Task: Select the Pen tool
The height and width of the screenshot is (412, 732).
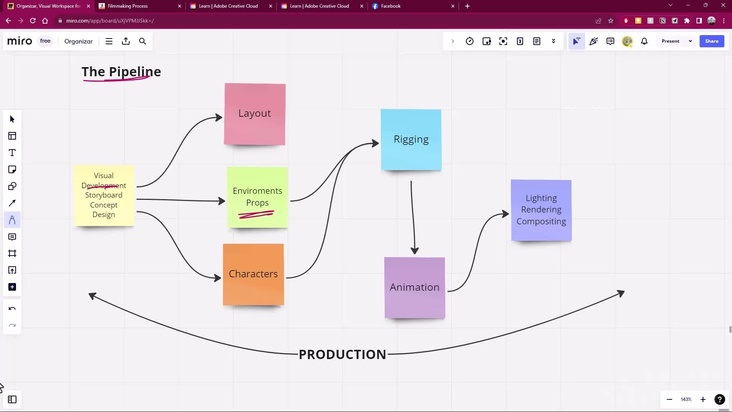Action: coord(12,220)
